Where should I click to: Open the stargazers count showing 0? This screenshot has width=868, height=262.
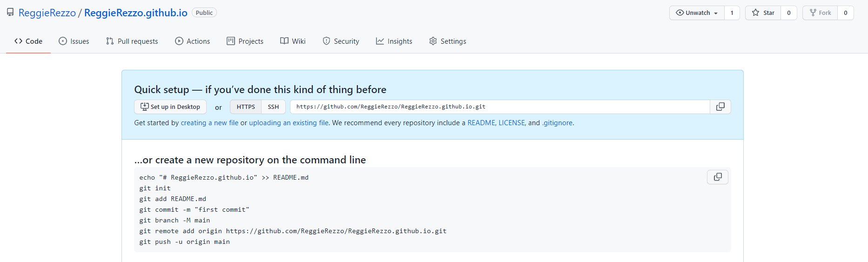pos(789,13)
